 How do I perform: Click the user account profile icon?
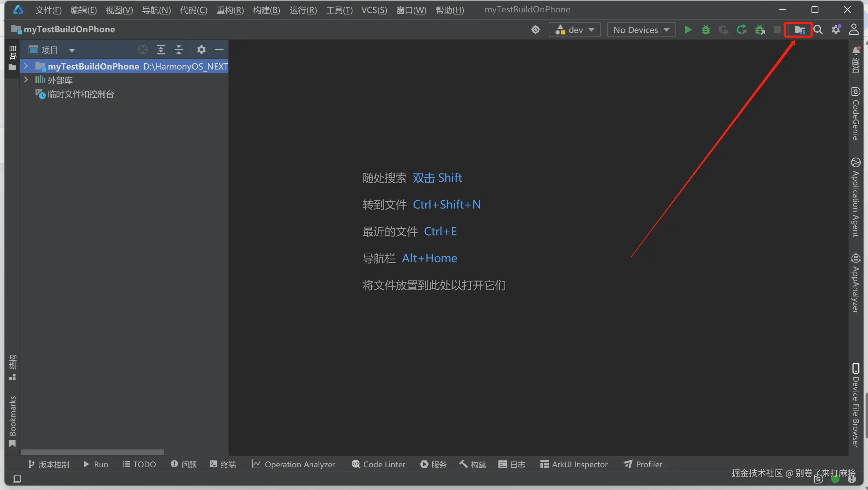point(854,30)
